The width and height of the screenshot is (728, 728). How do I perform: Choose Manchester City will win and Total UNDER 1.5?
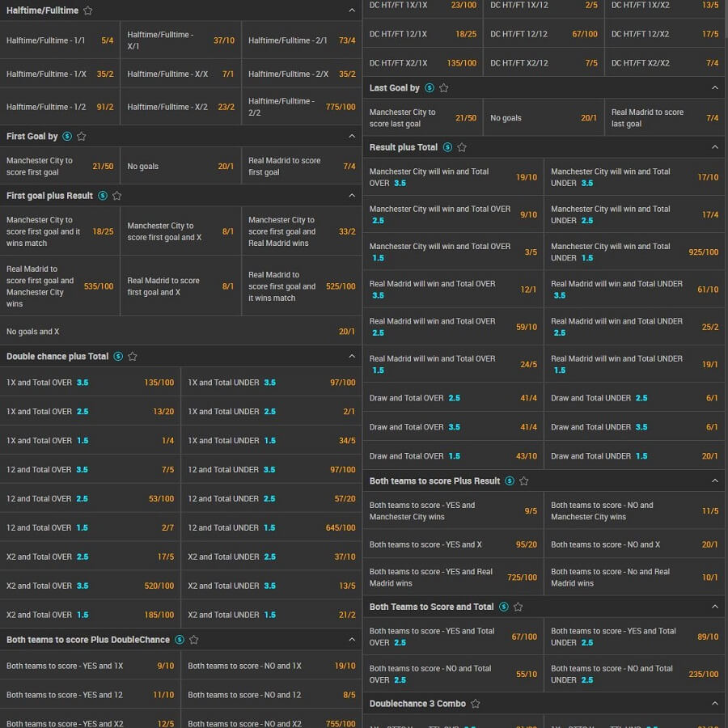coord(635,252)
